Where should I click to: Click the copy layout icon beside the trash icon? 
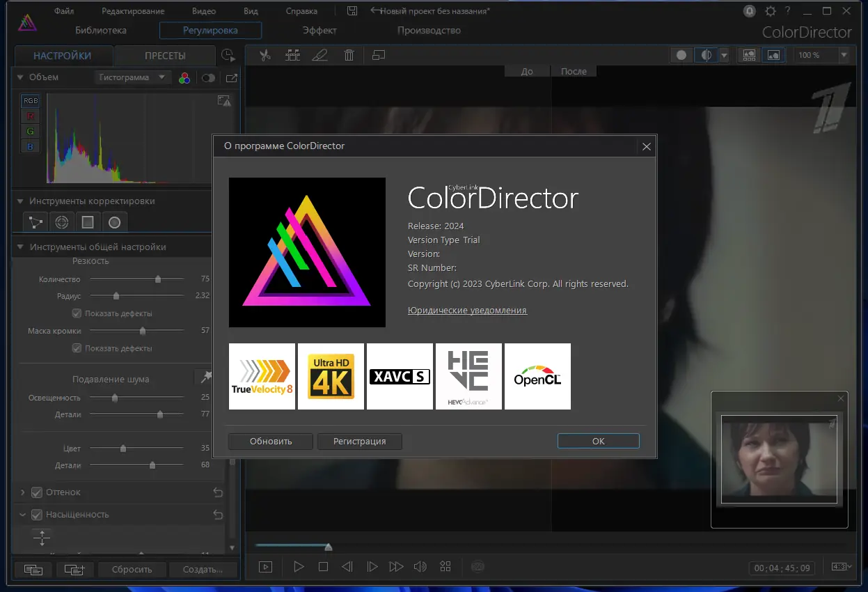378,55
